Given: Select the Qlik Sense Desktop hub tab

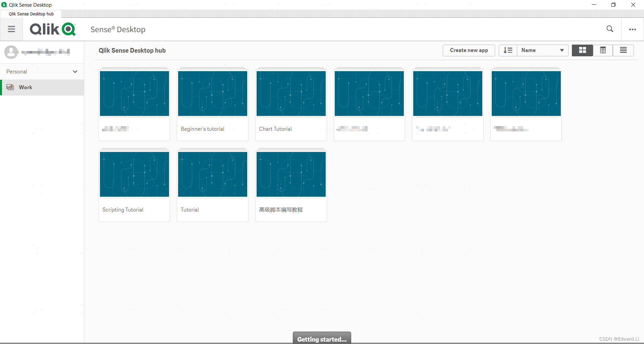Looking at the screenshot, I should point(31,14).
